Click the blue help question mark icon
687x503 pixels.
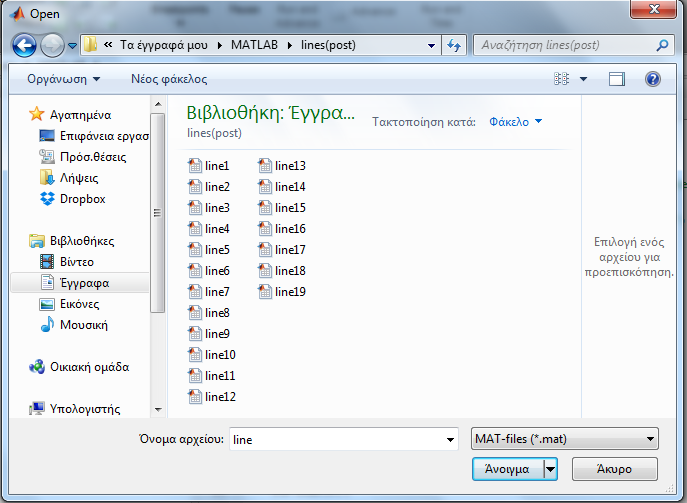point(653,79)
